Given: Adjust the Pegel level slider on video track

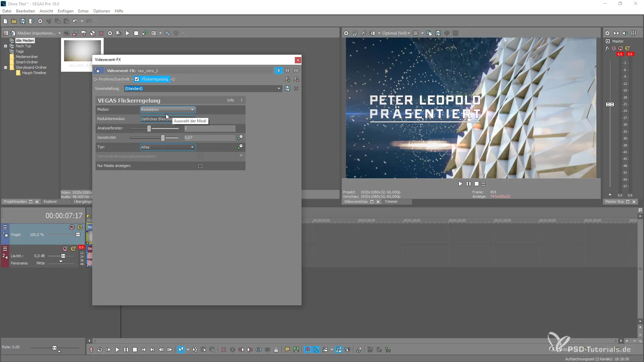Looking at the screenshot, I should coord(78,235).
